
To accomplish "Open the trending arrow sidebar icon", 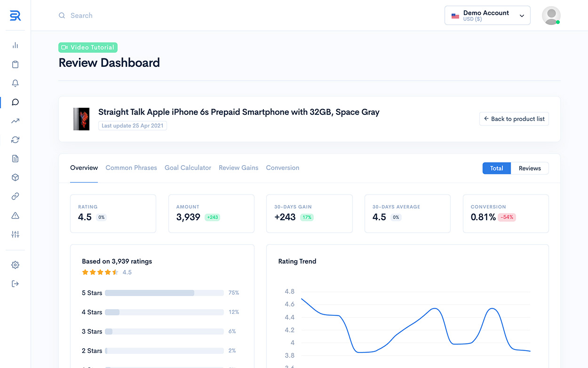I will (x=16, y=121).
